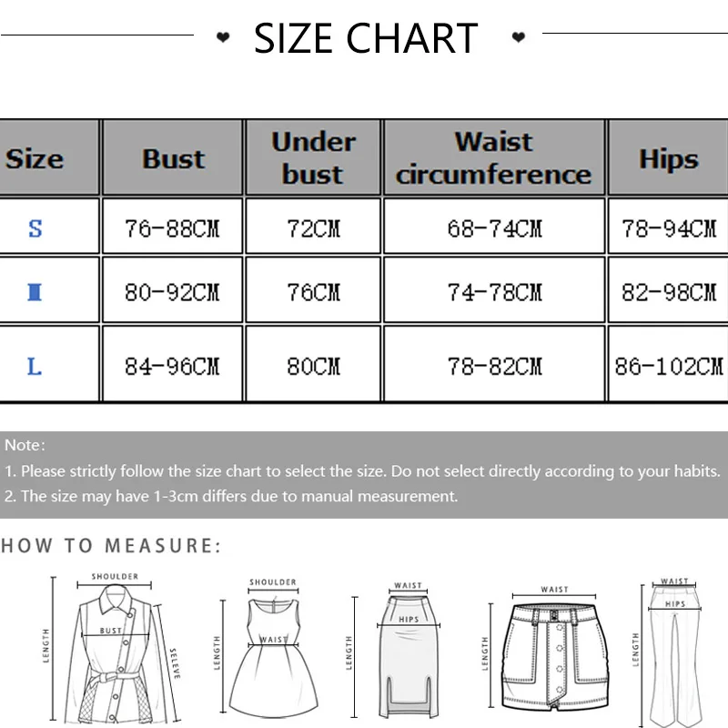
Task: Click the 86-102CM hips cell
Action: pyautogui.click(x=668, y=366)
